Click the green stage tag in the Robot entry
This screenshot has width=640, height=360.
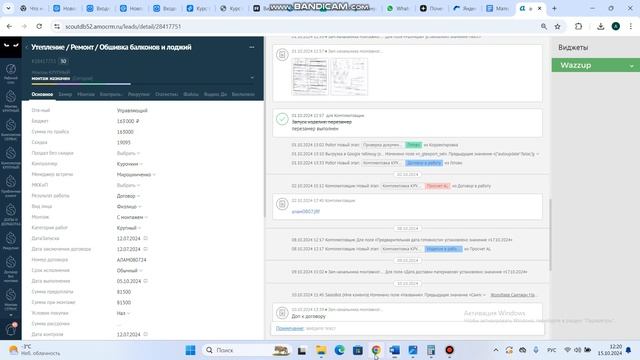tap(413, 145)
